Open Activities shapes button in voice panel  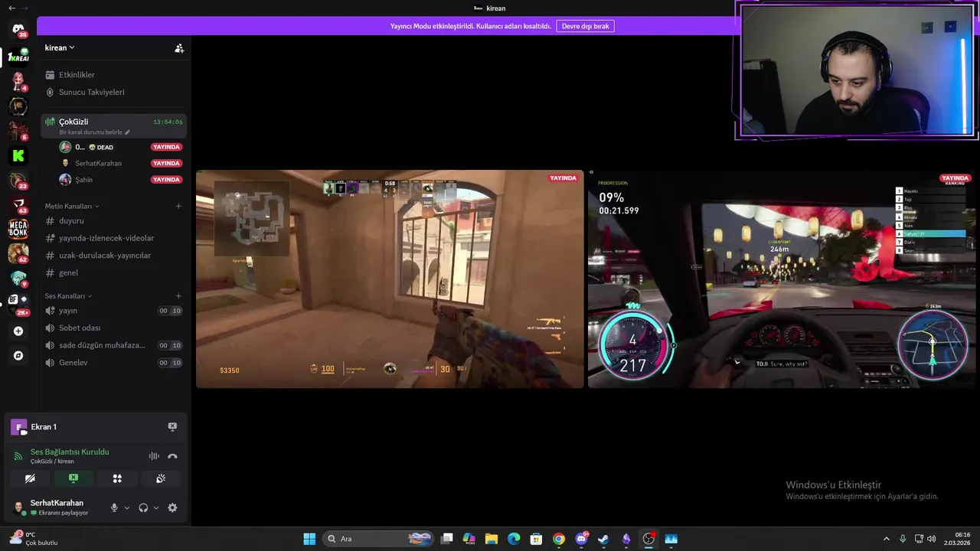click(x=117, y=478)
